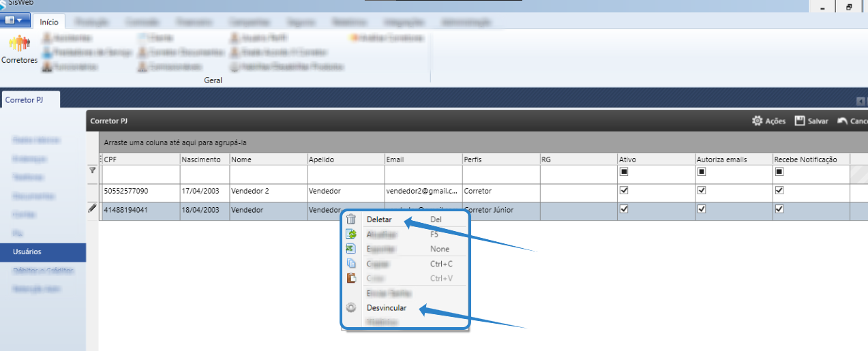
Task: Click the Cancelar undo arrow button
Action: (x=852, y=121)
